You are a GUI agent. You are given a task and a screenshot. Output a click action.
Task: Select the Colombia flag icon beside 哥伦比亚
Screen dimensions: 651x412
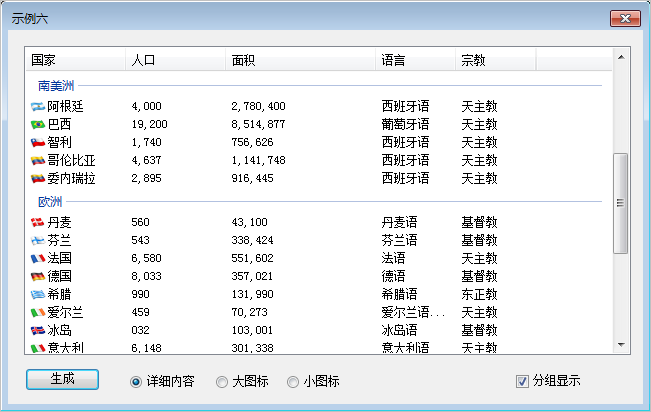pyautogui.click(x=38, y=160)
